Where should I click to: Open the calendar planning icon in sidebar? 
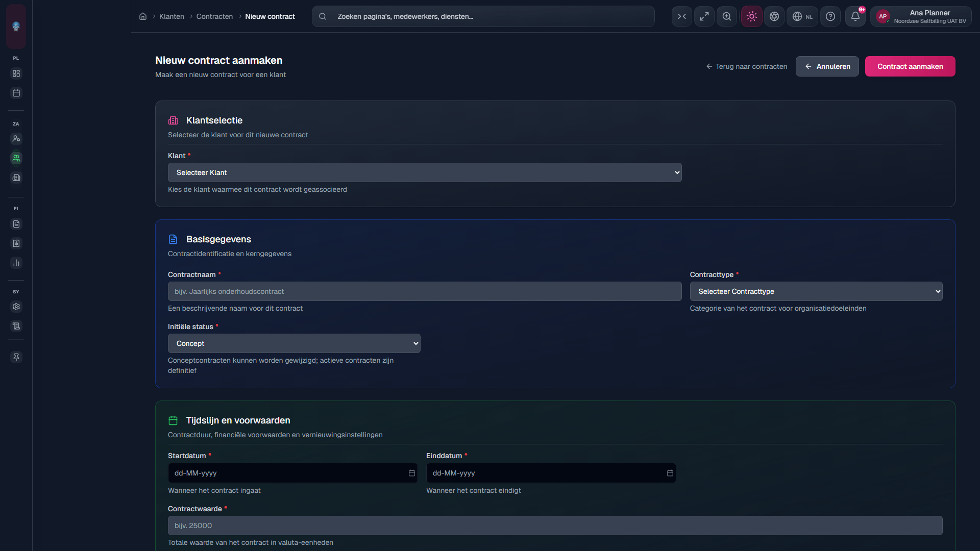click(16, 93)
